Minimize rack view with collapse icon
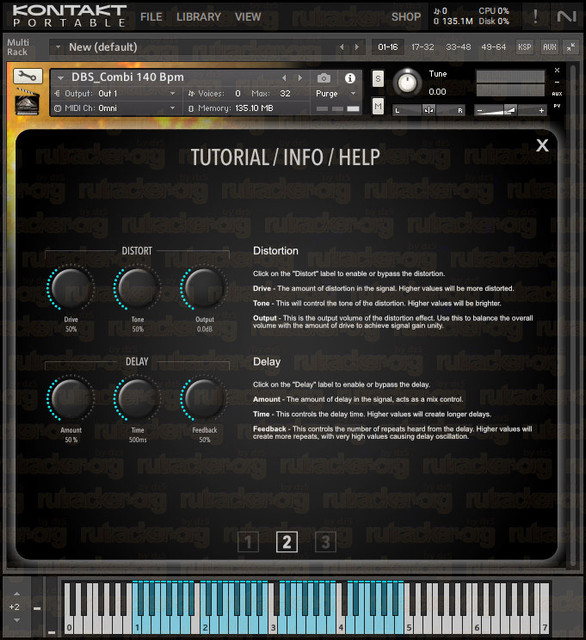The width and height of the screenshot is (586, 640). tap(570, 47)
